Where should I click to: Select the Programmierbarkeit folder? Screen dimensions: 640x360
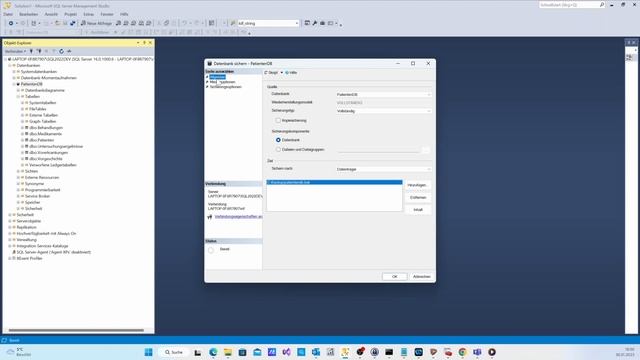(x=42, y=190)
